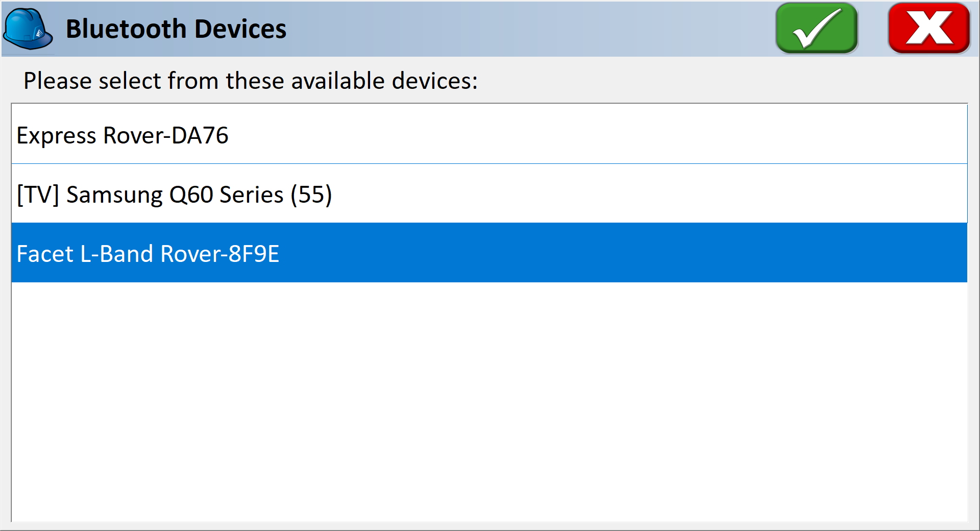Click the Bluetooth Devices title text

pyautogui.click(x=176, y=28)
